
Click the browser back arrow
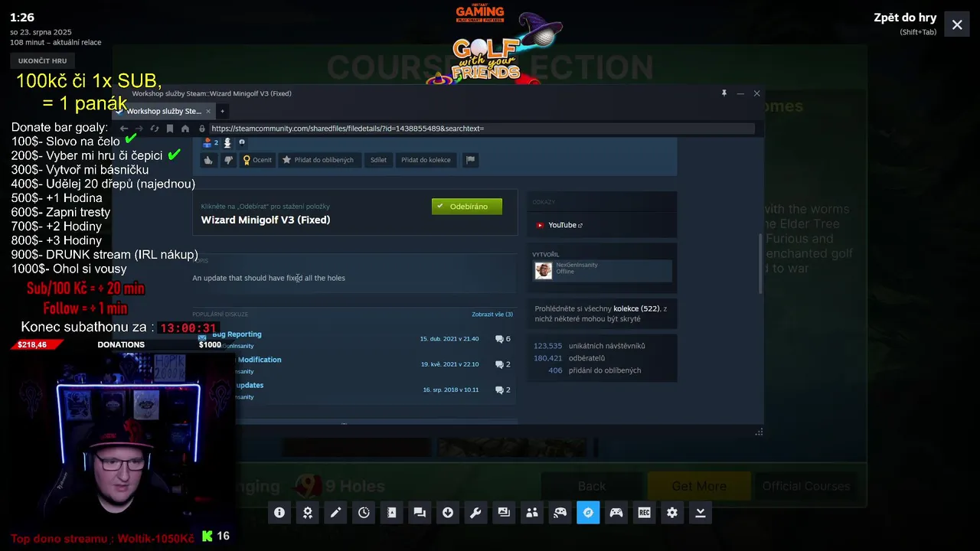[124, 129]
